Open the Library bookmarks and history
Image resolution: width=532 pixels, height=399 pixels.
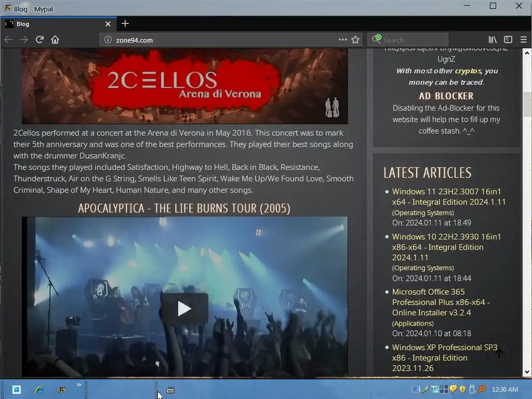[493, 39]
